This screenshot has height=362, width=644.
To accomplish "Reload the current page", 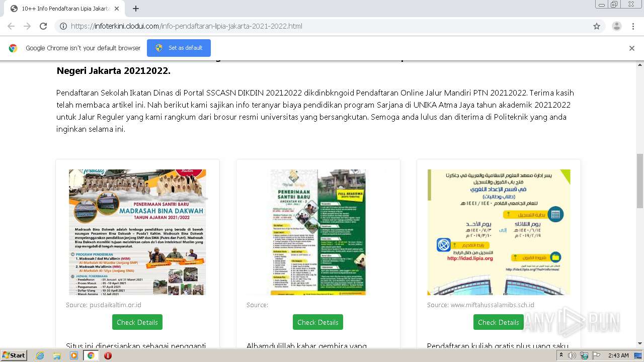I will click(x=43, y=26).
